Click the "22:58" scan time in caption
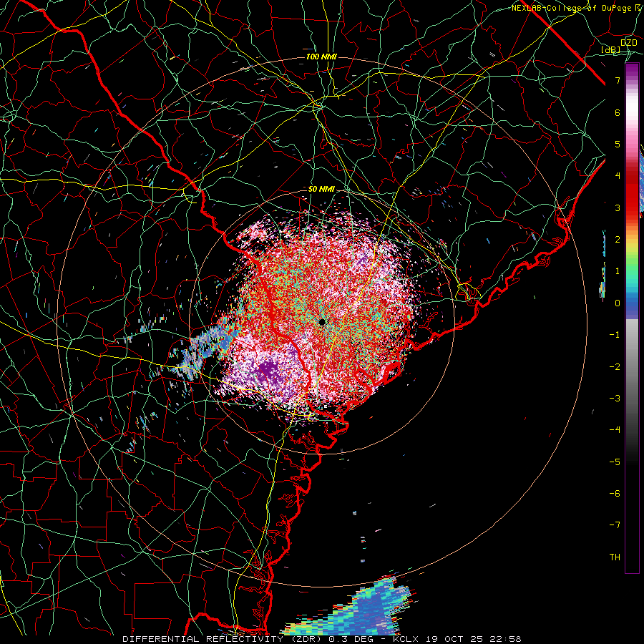The width and height of the screenshot is (644, 644). (x=506, y=639)
